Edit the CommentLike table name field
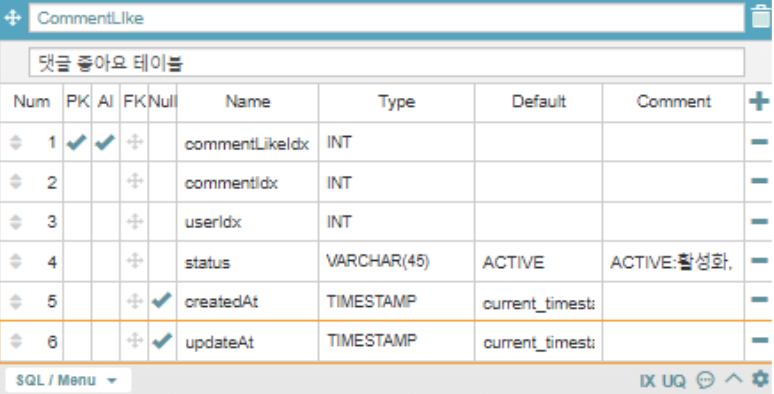The image size is (774, 394). coord(387,18)
